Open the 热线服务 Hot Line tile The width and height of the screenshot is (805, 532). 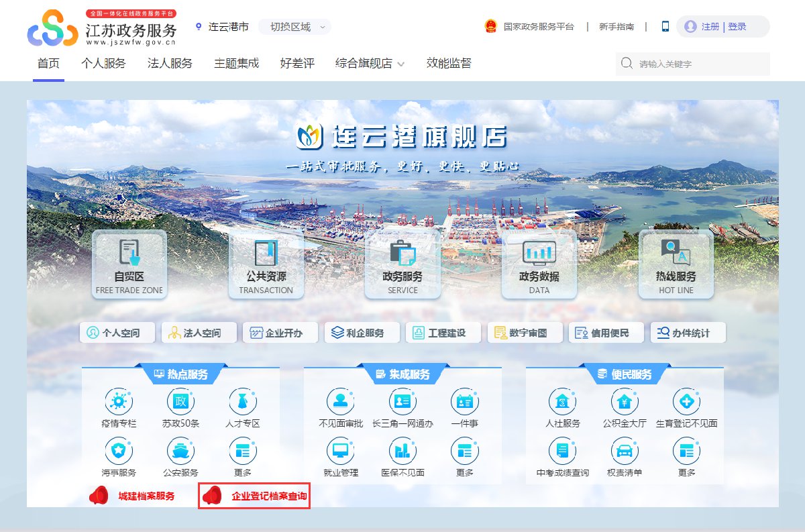pyautogui.click(x=676, y=264)
